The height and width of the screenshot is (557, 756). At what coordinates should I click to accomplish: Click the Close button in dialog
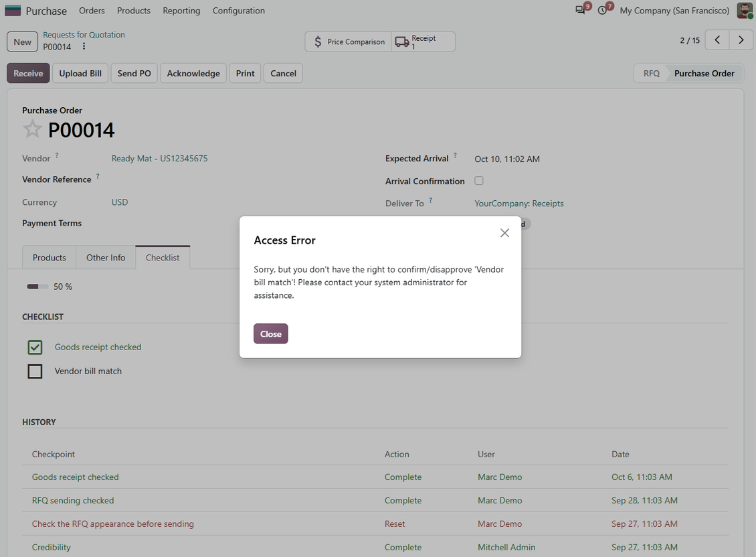271,334
